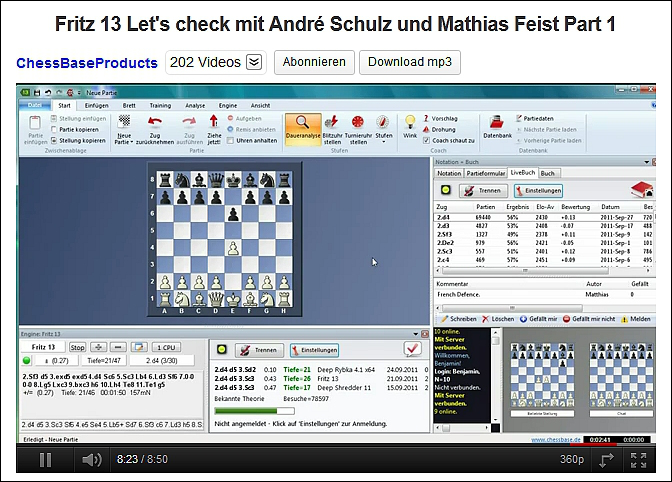Pause the video playback

45,460
